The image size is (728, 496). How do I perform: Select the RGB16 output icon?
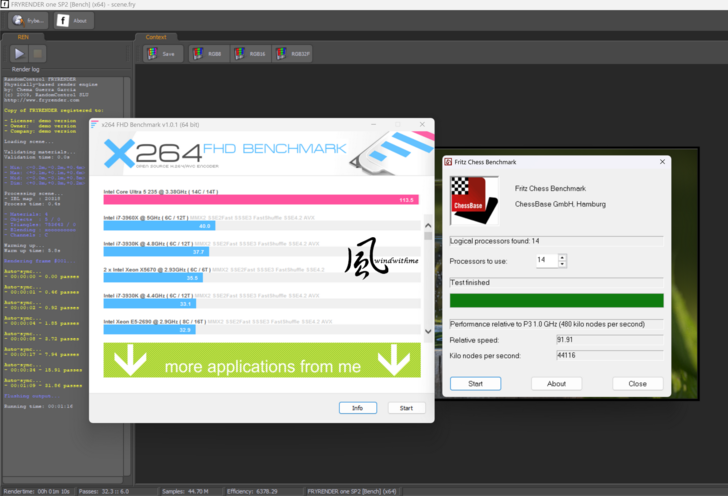tap(250, 54)
